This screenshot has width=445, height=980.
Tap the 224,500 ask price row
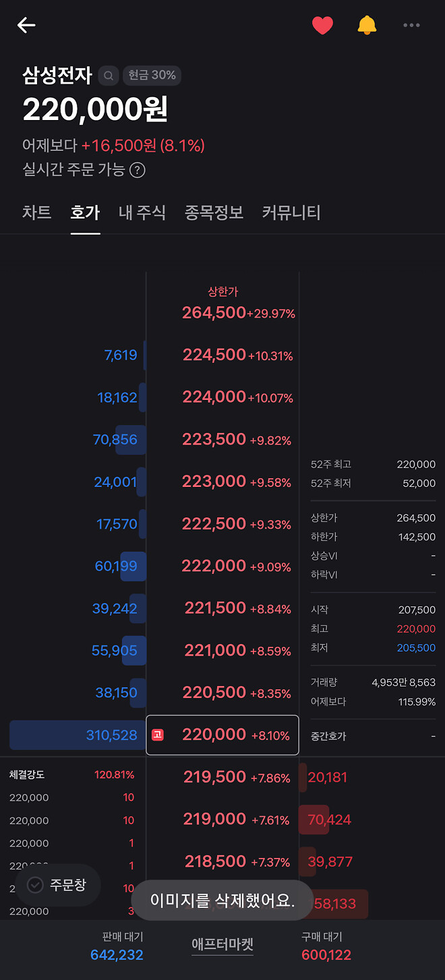(222, 355)
